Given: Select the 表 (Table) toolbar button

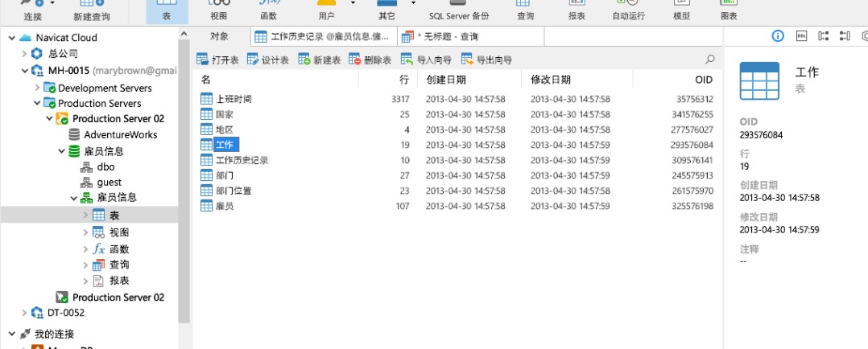Looking at the screenshot, I should [x=167, y=10].
